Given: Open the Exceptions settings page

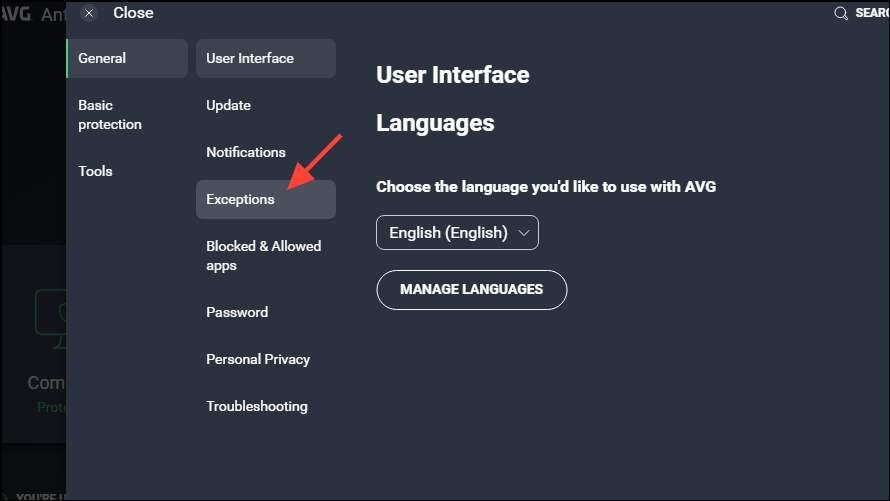Looking at the screenshot, I should pyautogui.click(x=240, y=199).
